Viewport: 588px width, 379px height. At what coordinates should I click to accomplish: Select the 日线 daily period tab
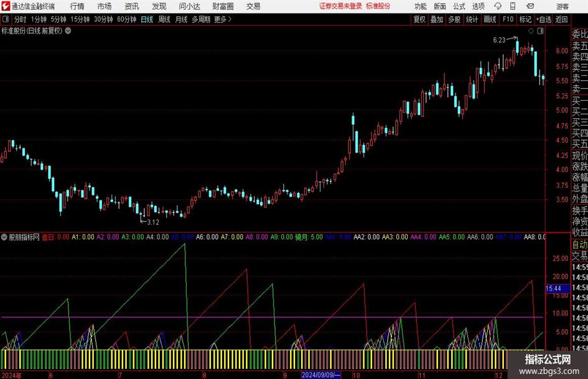click(x=147, y=19)
